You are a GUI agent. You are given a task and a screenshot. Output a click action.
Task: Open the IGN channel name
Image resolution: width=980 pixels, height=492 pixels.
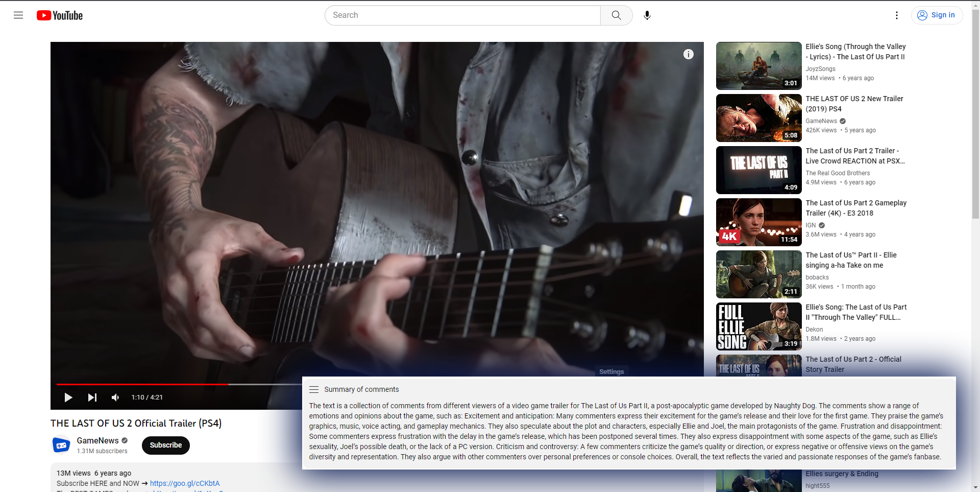click(811, 225)
